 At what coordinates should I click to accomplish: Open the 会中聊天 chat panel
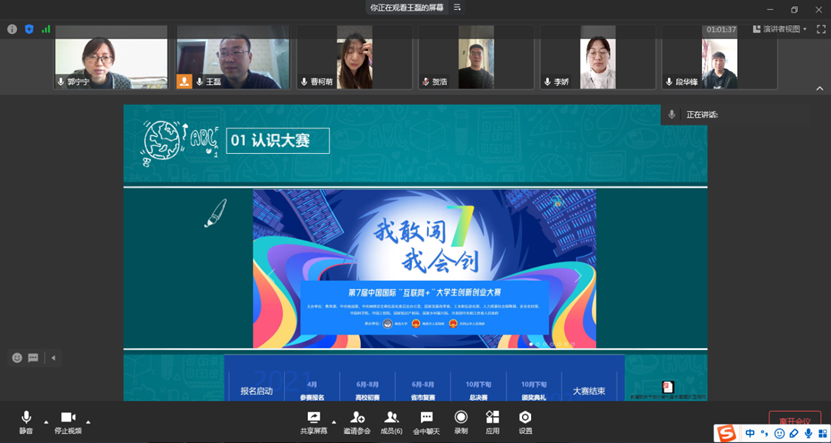[x=426, y=419]
